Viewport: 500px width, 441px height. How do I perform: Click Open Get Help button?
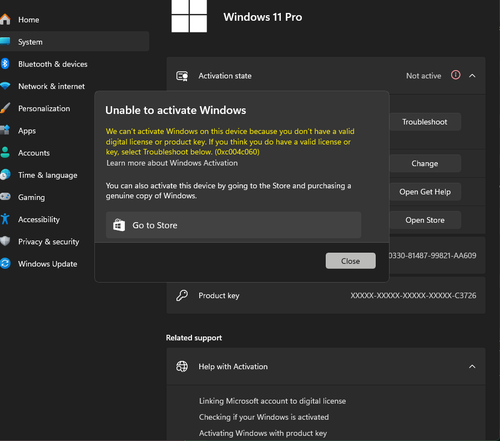coord(425,192)
